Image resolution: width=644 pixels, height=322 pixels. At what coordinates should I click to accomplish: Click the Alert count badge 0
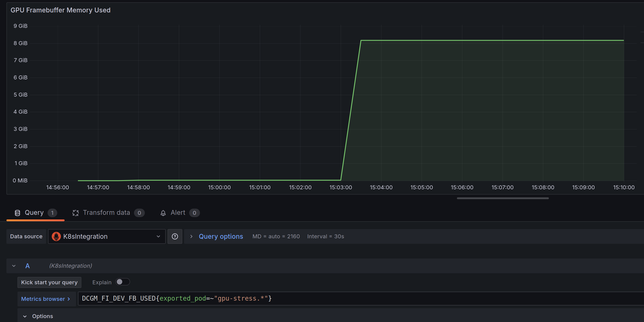tap(194, 213)
